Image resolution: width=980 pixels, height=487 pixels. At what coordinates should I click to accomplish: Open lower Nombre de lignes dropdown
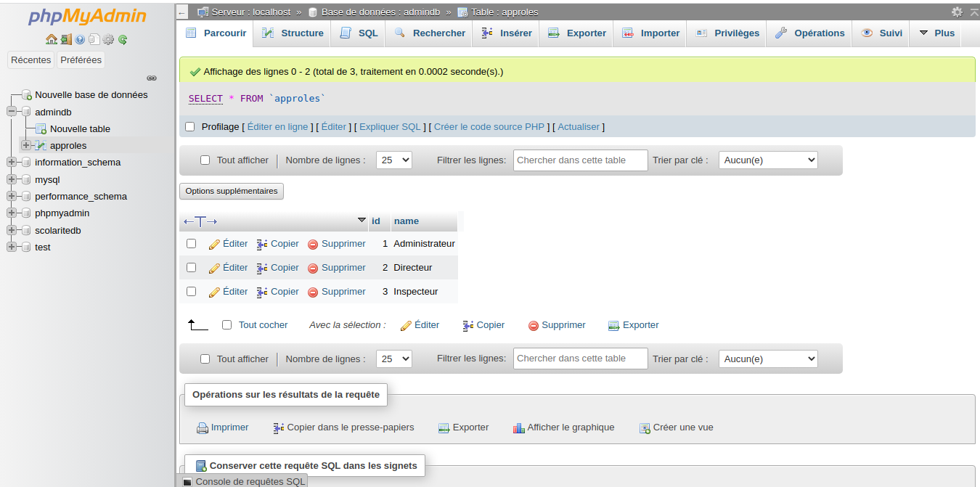coord(394,359)
